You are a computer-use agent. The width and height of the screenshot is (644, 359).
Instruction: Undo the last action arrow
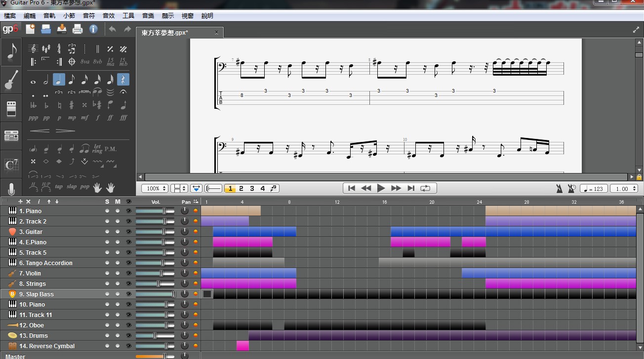113,29
